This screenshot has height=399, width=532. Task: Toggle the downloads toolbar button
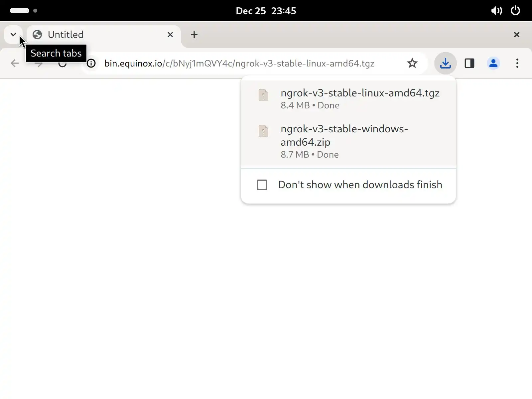445,63
